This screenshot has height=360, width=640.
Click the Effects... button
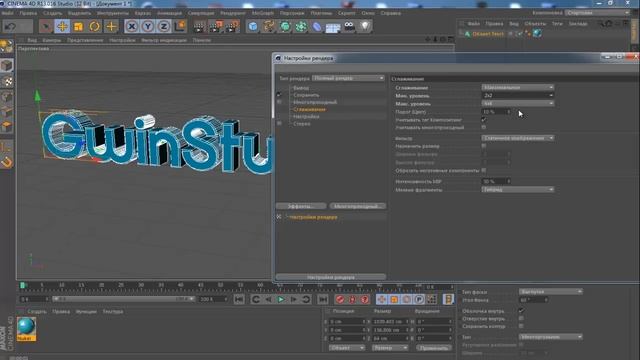301,206
